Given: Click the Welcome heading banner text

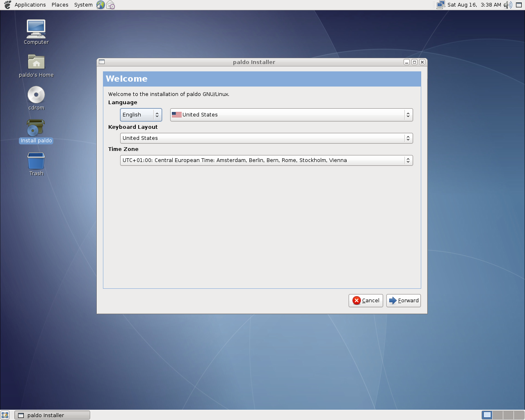Looking at the screenshot, I should 126,79.
